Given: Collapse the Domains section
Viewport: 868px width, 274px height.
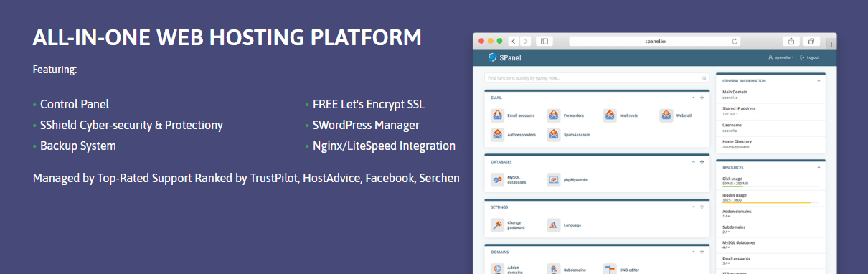Looking at the screenshot, I should 693,252.
